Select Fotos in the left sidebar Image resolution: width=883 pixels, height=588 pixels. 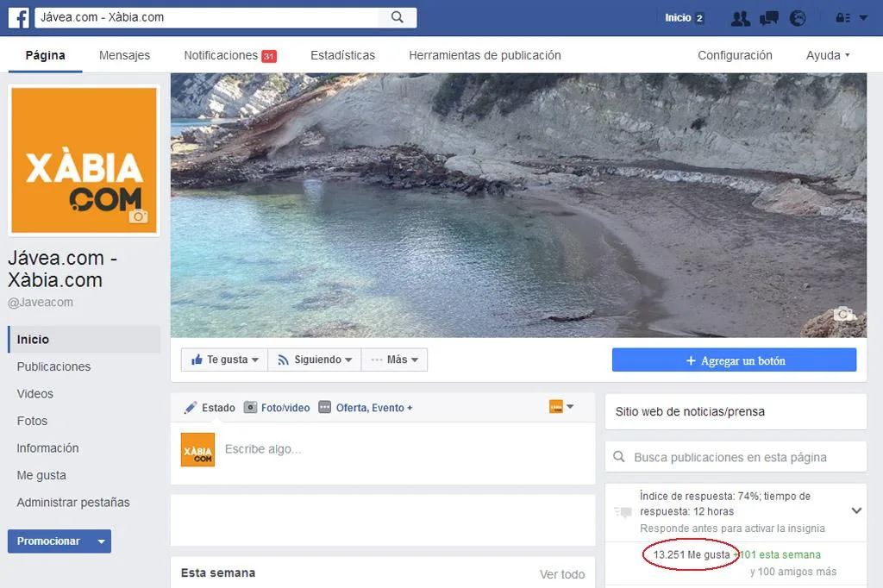32,421
